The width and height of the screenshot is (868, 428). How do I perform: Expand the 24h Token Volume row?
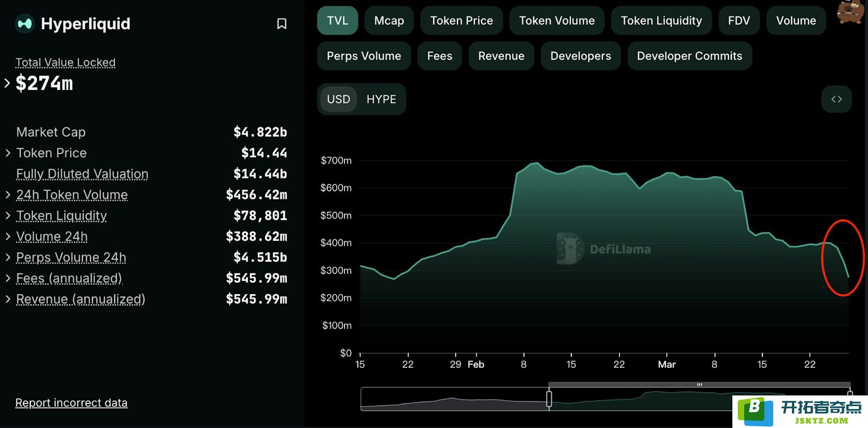pyautogui.click(x=8, y=195)
